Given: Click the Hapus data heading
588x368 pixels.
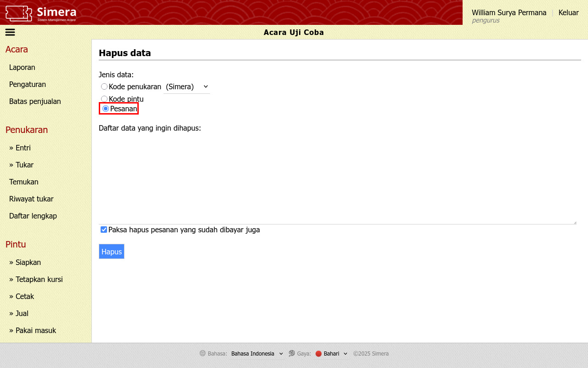Looking at the screenshot, I should [x=125, y=53].
